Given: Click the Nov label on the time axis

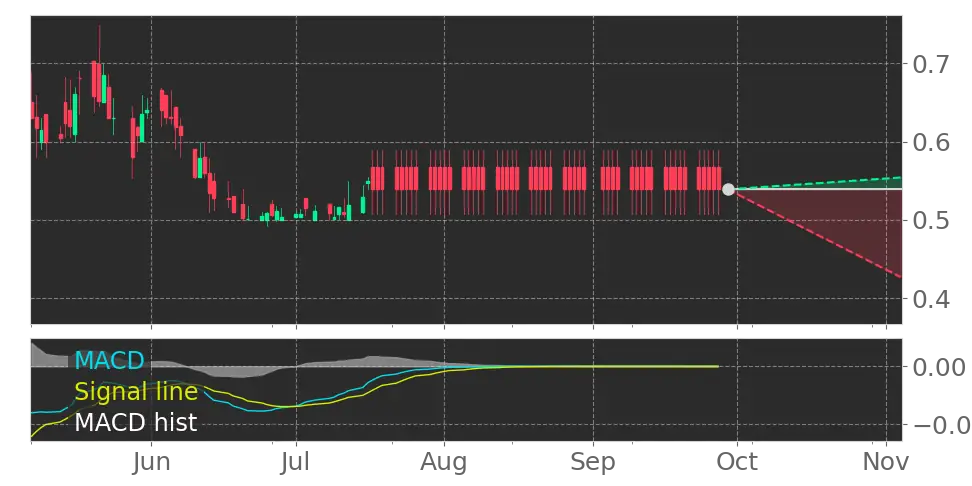Looking at the screenshot, I should (x=887, y=462).
